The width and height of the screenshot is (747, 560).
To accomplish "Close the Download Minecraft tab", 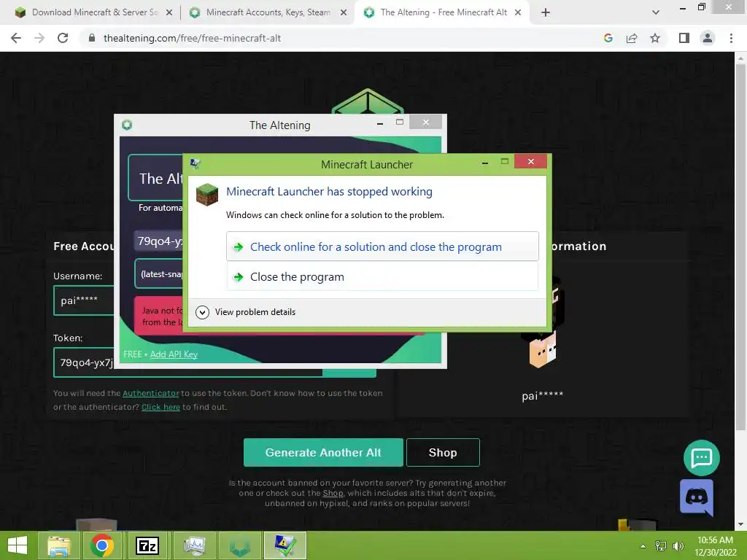I will 169,12.
